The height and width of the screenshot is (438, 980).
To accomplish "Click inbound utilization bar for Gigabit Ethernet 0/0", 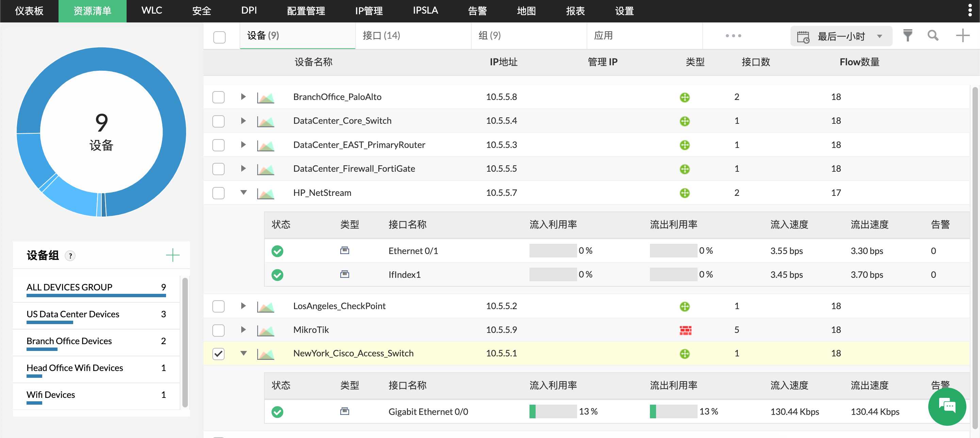I will [553, 411].
